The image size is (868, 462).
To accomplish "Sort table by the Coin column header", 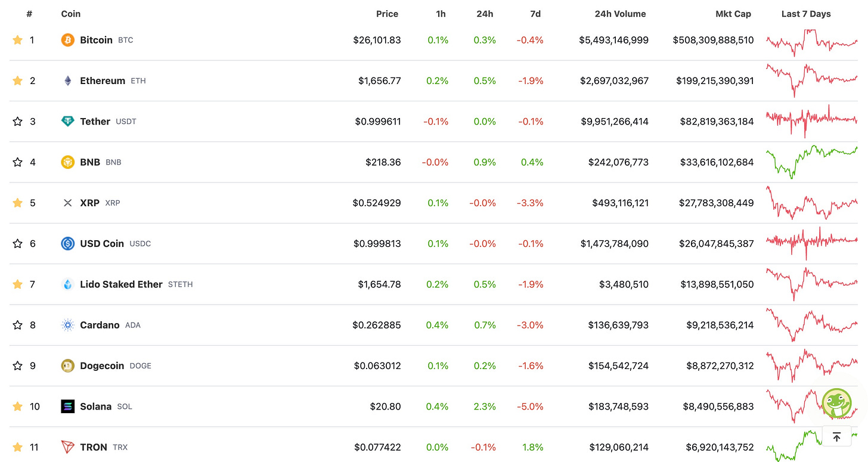I will pos(71,14).
